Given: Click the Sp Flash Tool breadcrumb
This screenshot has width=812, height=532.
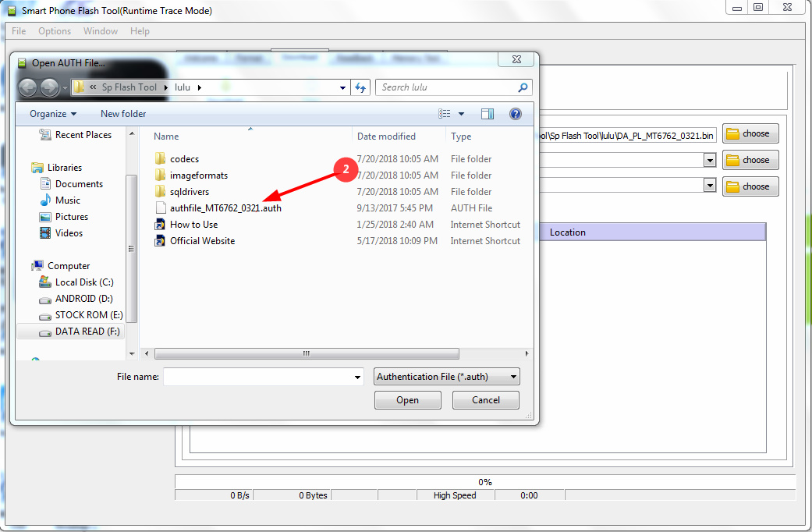Looking at the screenshot, I should 129,87.
